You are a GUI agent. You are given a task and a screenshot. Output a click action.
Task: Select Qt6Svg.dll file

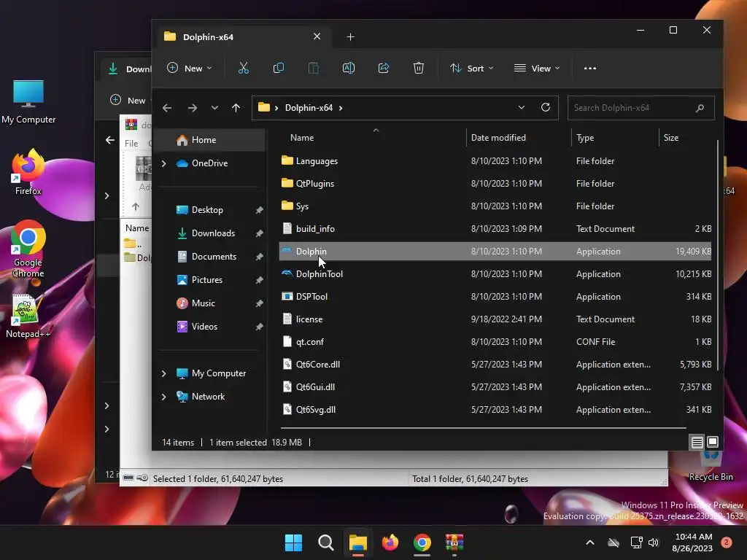tap(495, 410)
